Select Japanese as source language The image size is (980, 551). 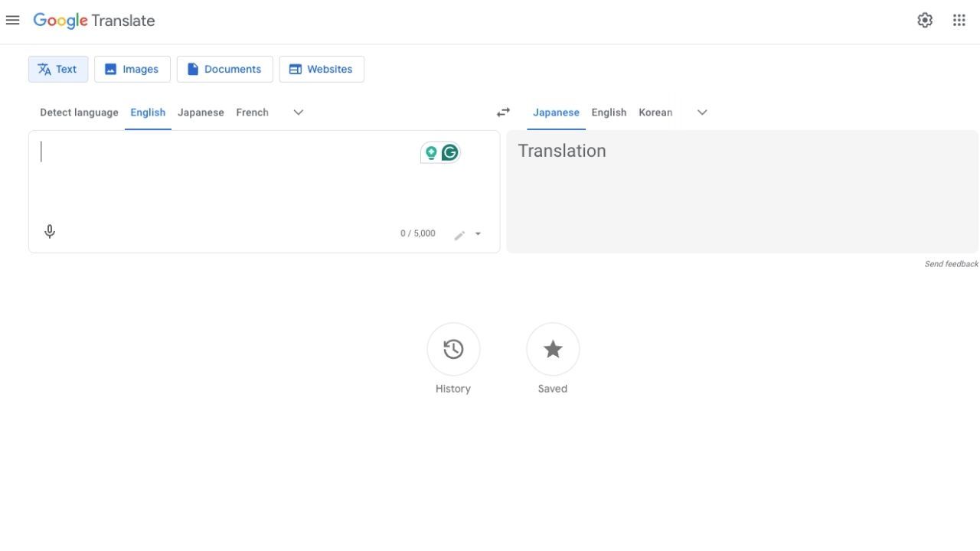coord(201,112)
